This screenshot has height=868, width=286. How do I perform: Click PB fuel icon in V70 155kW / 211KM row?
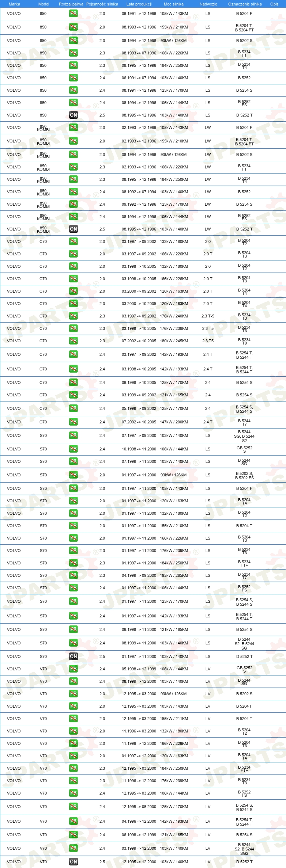[73, 719]
